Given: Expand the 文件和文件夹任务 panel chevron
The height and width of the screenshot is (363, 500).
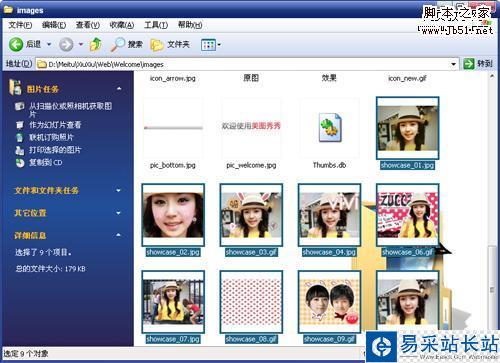Looking at the screenshot, I should pos(118,190).
